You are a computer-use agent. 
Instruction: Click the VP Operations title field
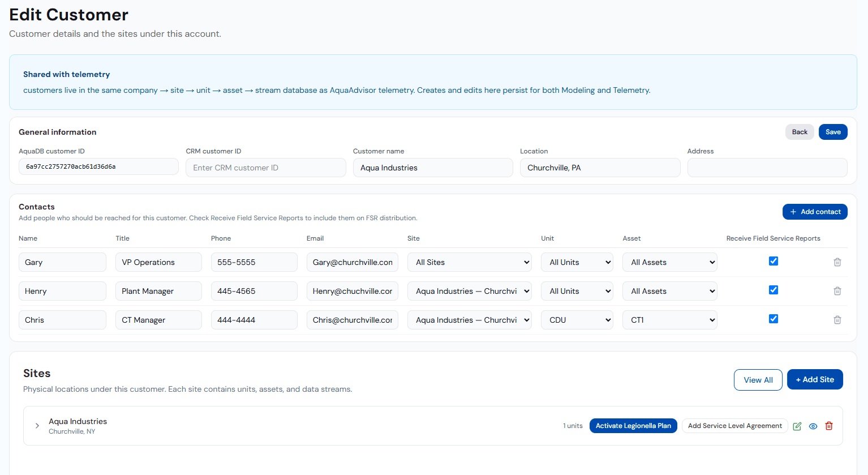coord(158,262)
